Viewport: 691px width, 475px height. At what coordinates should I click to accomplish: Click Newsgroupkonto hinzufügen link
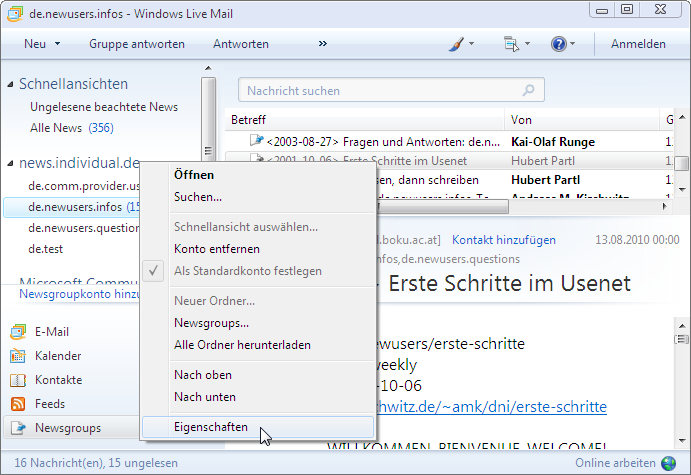[x=79, y=294]
